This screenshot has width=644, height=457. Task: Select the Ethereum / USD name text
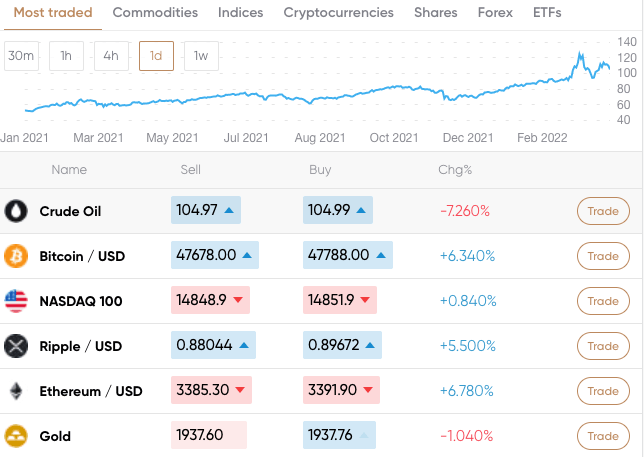(x=91, y=392)
